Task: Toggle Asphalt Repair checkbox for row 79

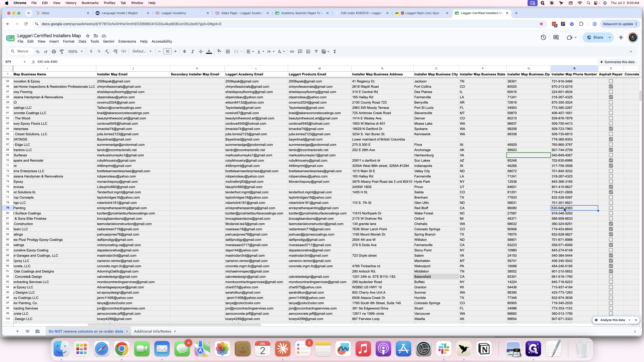Action: point(611,208)
